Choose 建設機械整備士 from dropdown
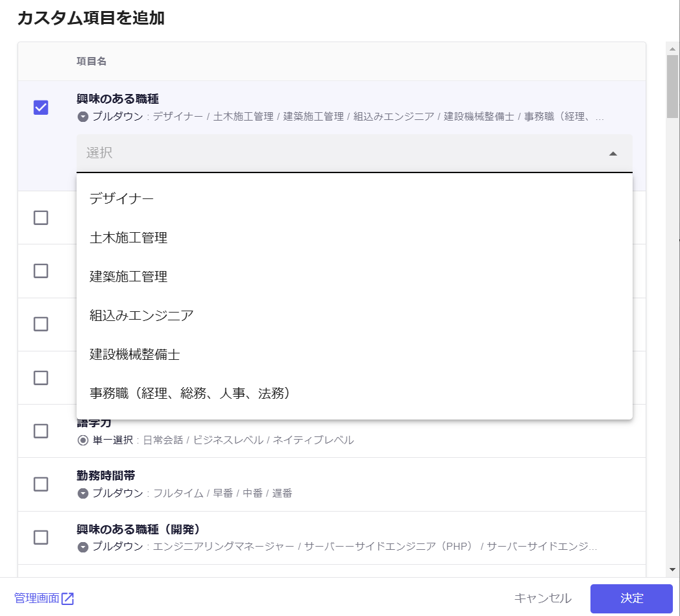The image size is (680, 616). click(x=135, y=355)
